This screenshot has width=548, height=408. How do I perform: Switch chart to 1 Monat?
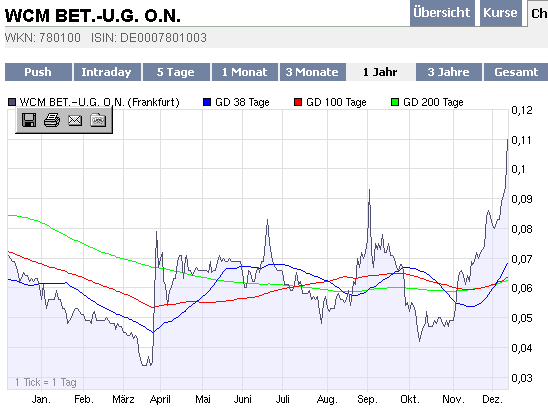pos(245,72)
